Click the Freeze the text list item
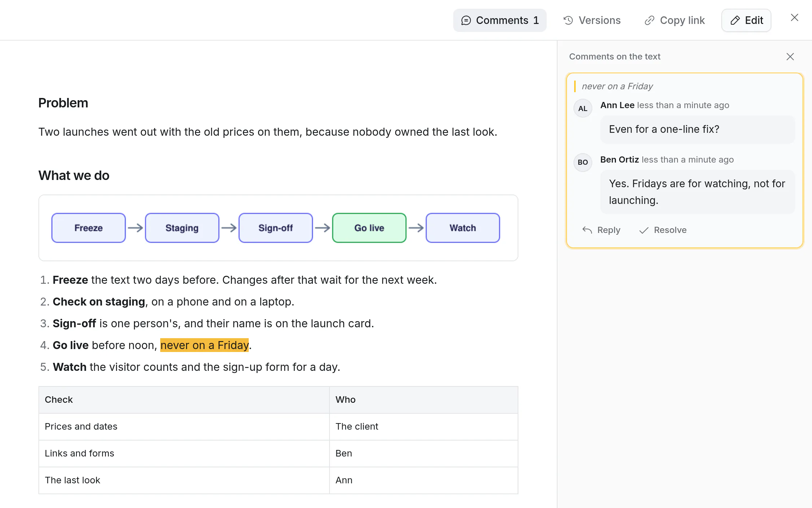Viewport: 812px width, 508px height. 245,280
